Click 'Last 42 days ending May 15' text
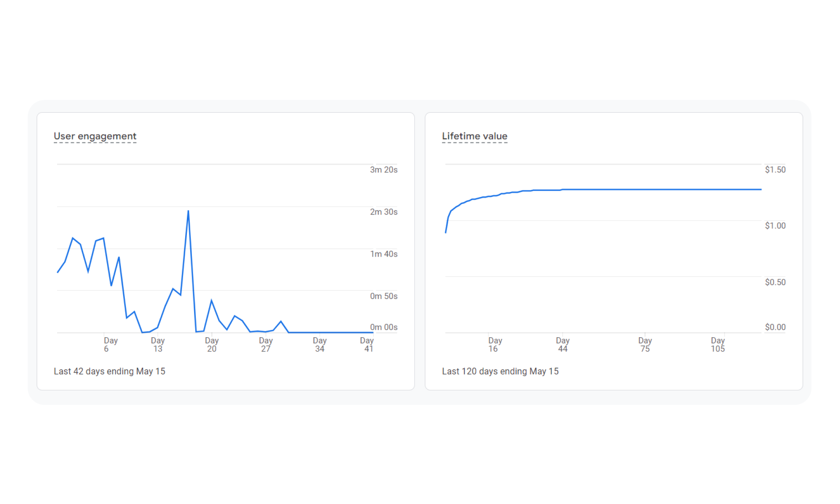Image resolution: width=840 pixels, height=504 pixels. coord(109,371)
